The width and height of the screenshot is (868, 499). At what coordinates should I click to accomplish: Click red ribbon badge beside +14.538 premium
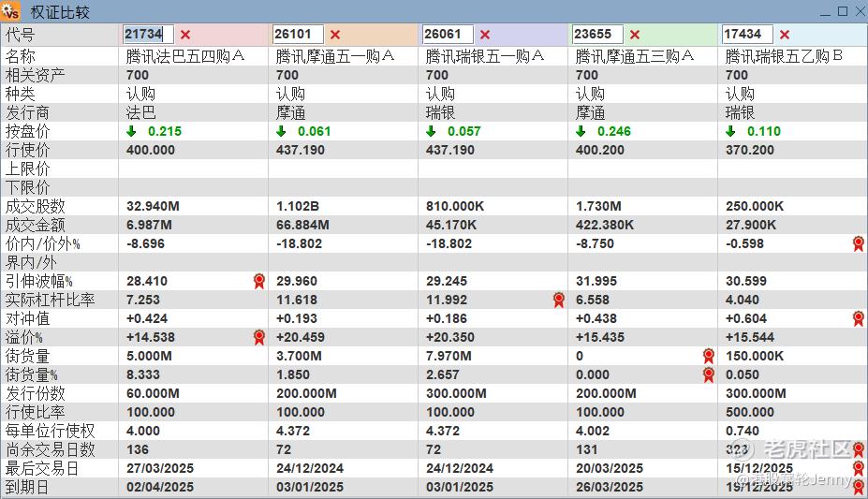coord(258,337)
